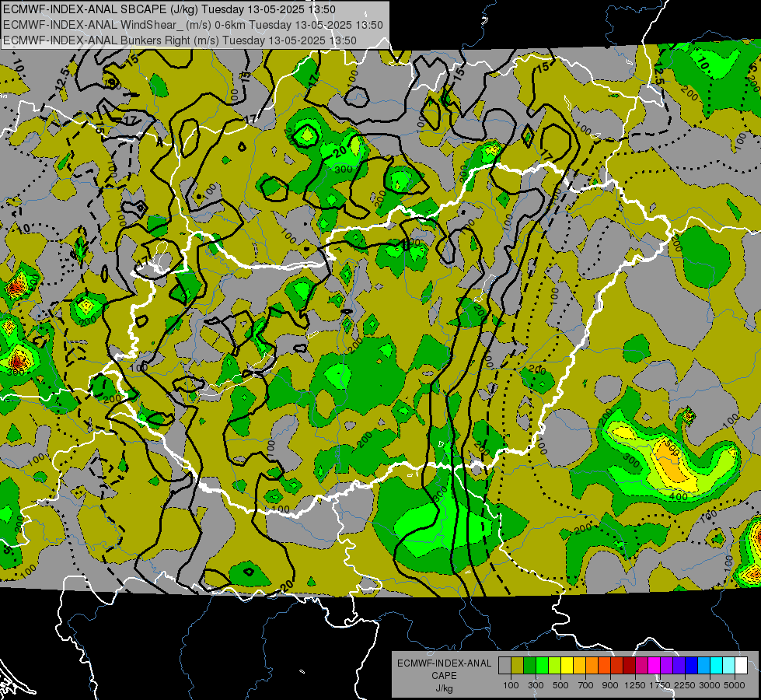The width and height of the screenshot is (761, 700).
Task: Select the bright green legend swatch
Action: [x=542, y=665]
